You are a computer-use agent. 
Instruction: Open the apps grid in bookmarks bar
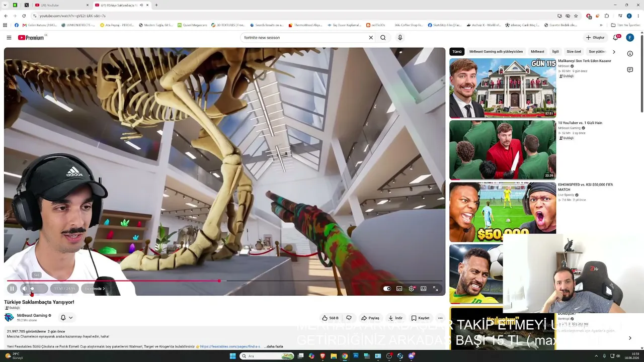click(5, 25)
